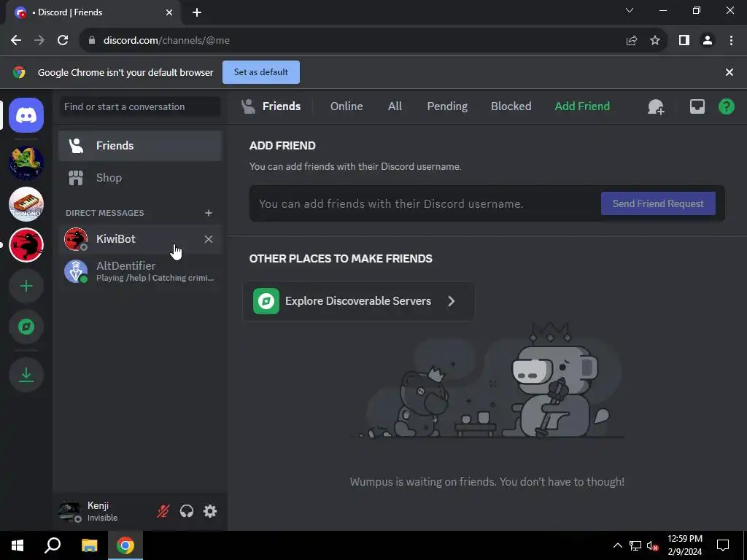Show hidden system tray icons
The height and width of the screenshot is (560, 747).
coord(617,545)
